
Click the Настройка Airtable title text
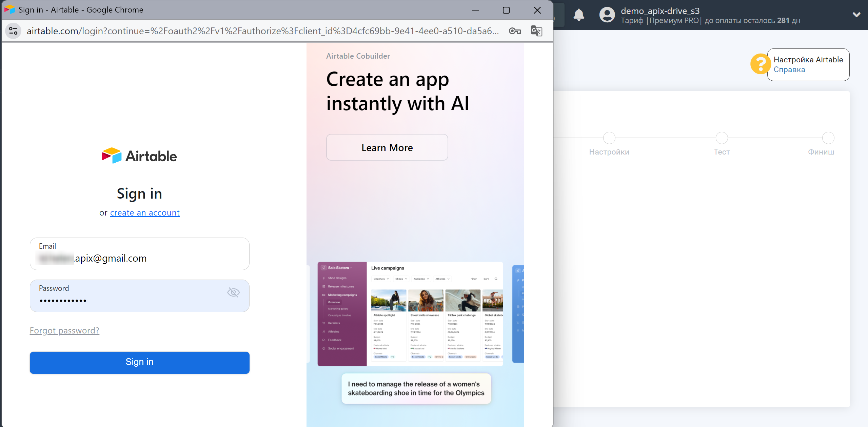pyautogui.click(x=808, y=60)
